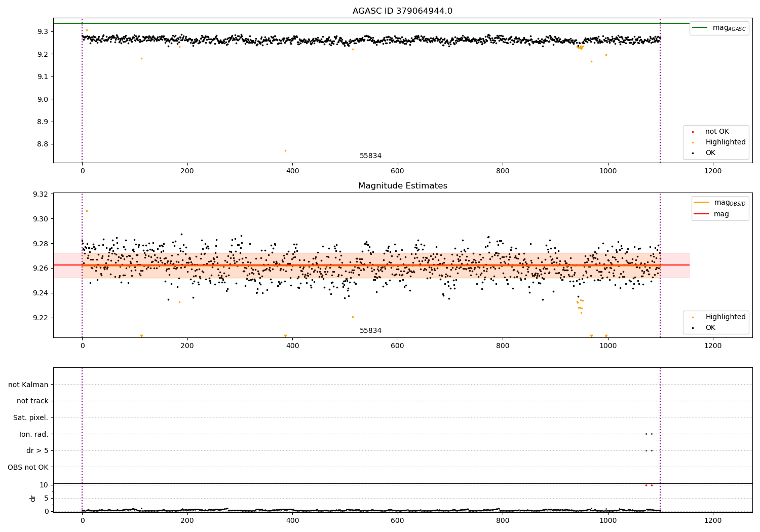Click the x-axis tick label 1200 in bottom plot
Image resolution: width=760 pixels, height=532 pixels.
tap(713, 520)
